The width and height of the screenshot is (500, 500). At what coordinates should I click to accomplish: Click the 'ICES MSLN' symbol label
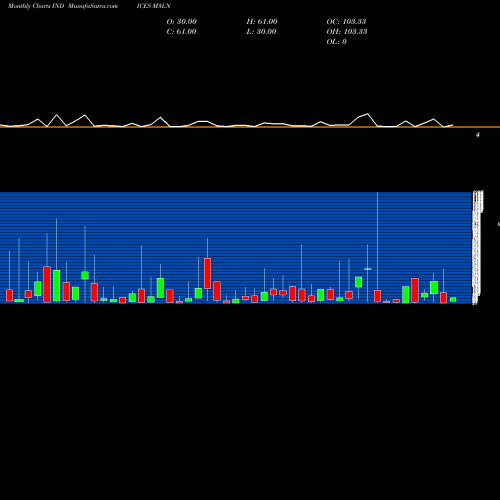pos(154,6)
